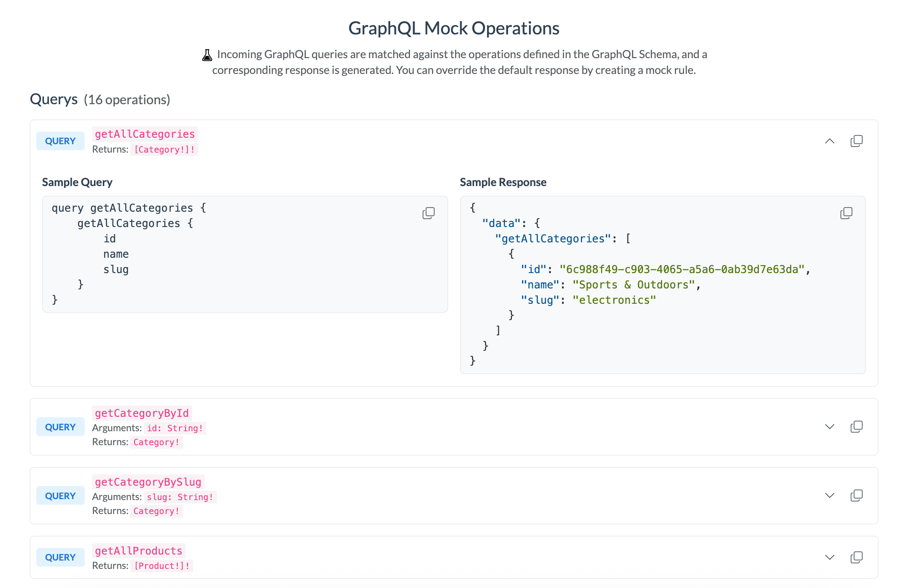
Task: Click the GraphQL Mock Operations title
Action: [x=453, y=28]
